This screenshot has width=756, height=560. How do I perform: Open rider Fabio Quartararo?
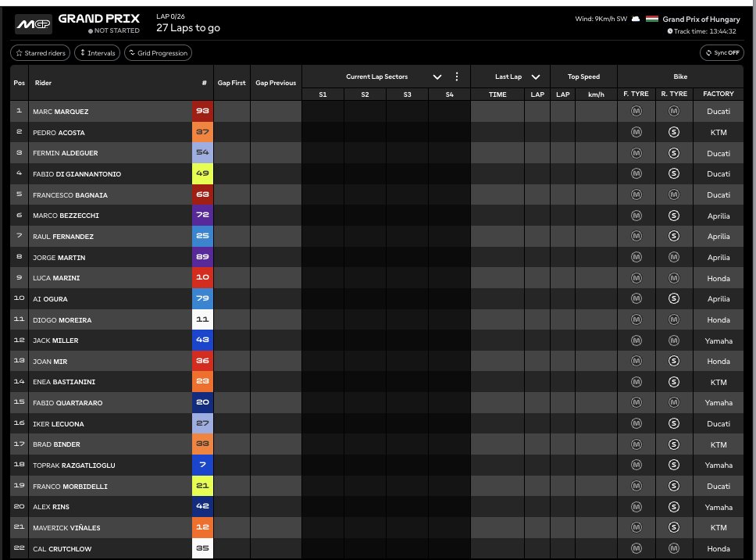[67, 403]
